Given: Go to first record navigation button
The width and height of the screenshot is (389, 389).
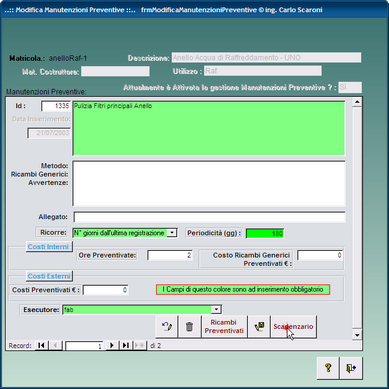Looking at the screenshot, I should coord(42,345).
